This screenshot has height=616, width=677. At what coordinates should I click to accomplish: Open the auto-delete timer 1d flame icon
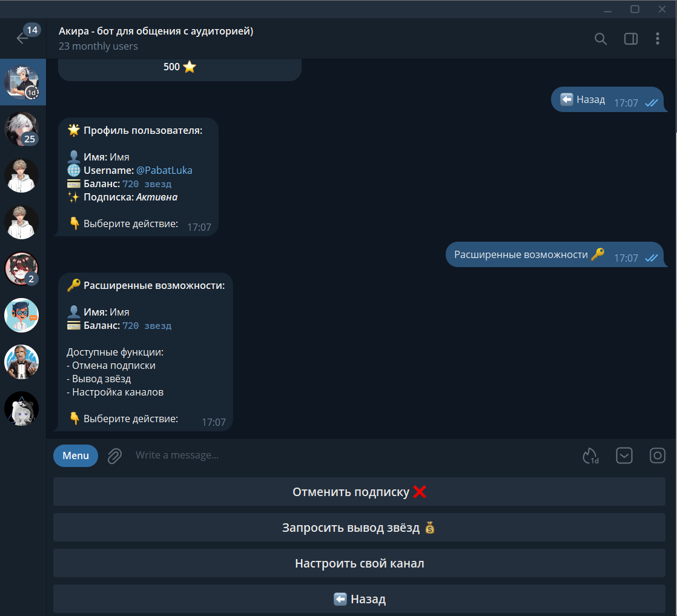590,455
